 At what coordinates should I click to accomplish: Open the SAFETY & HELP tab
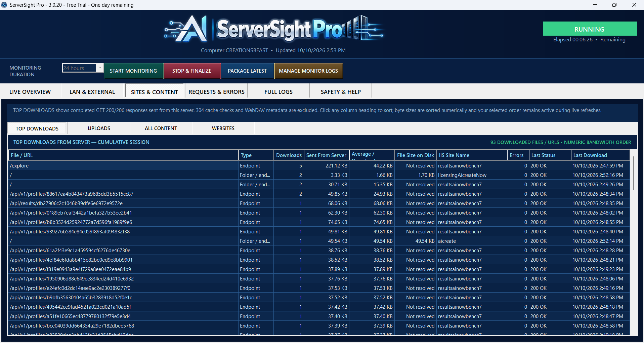click(x=341, y=92)
